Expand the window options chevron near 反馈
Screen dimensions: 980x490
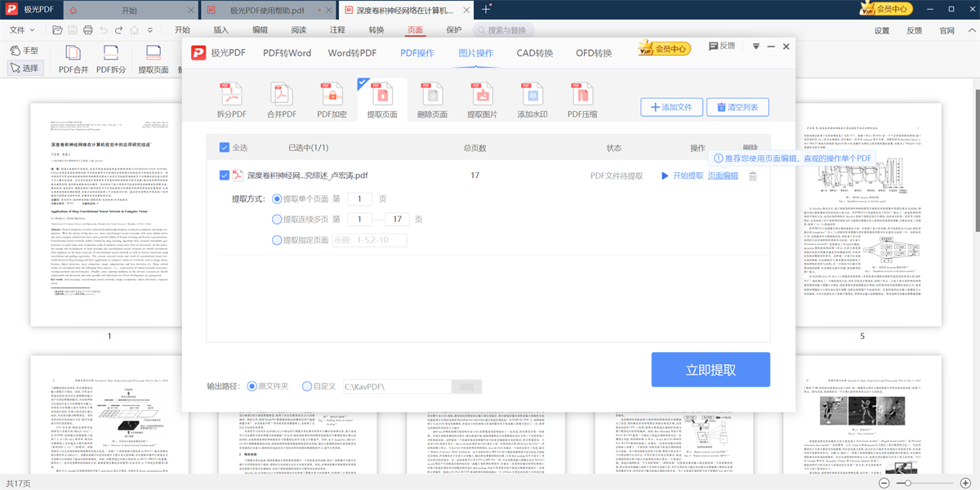click(x=755, y=47)
